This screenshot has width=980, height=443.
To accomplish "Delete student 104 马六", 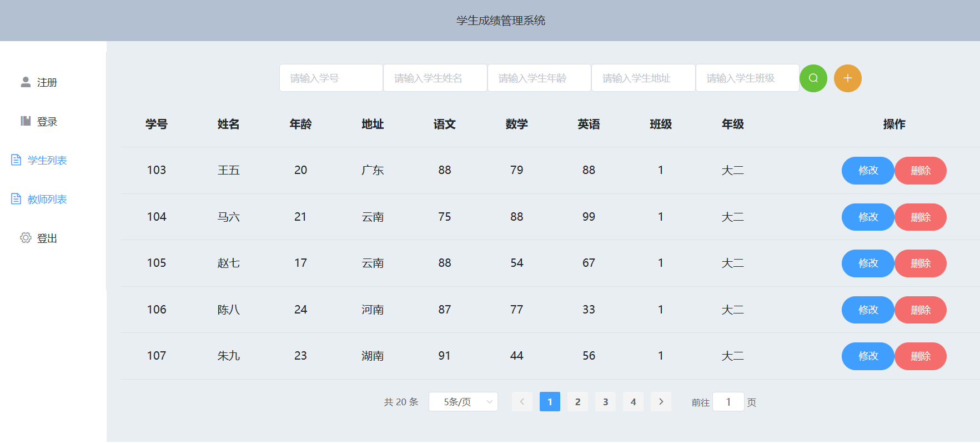I will coord(921,217).
